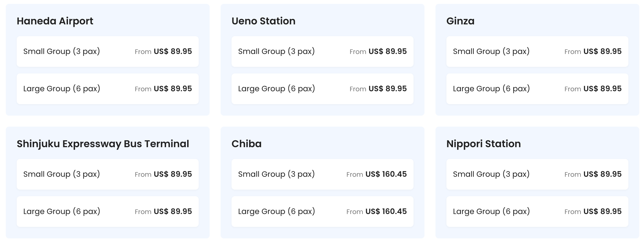Viewport: 644px width, 245px height.
Task: Pick Ginza Large Group (6 pax) row
Action: (x=537, y=89)
